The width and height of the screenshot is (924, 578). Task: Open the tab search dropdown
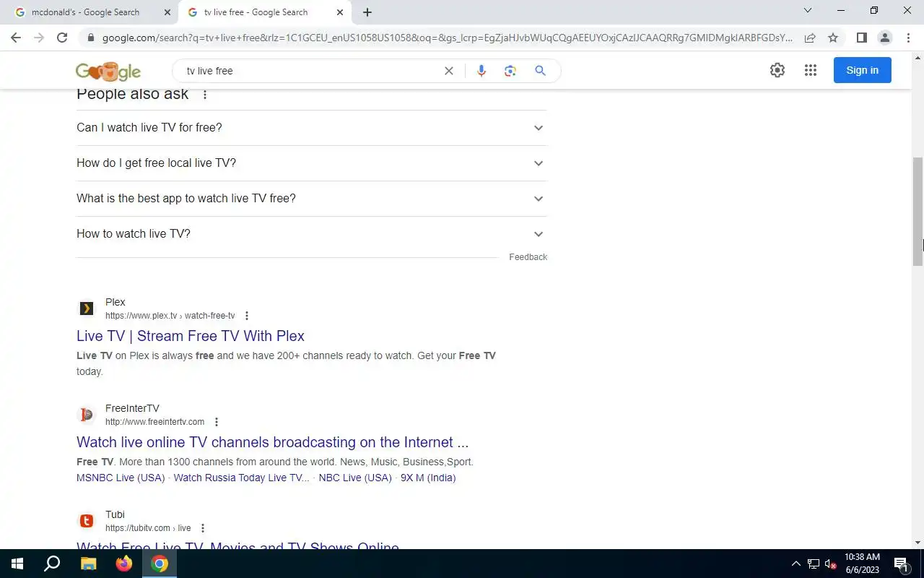(808, 11)
